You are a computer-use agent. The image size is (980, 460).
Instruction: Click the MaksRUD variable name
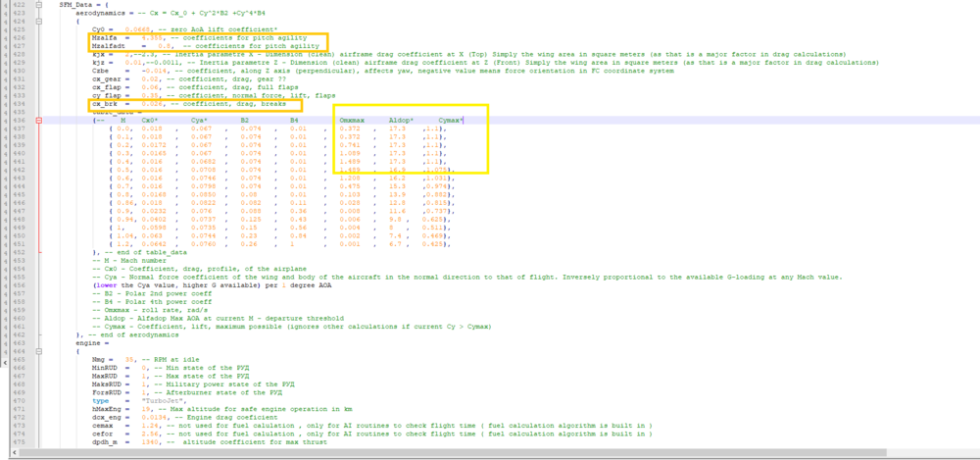tap(106, 384)
